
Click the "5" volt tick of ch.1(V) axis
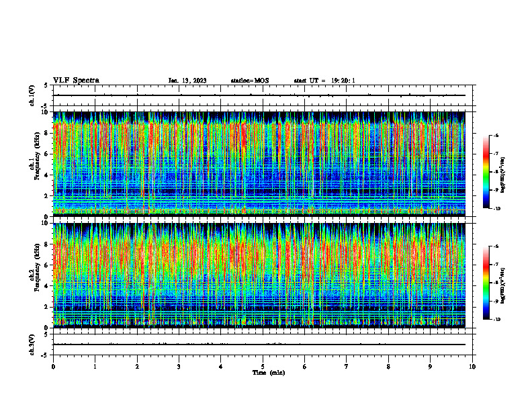[x=46, y=85]
